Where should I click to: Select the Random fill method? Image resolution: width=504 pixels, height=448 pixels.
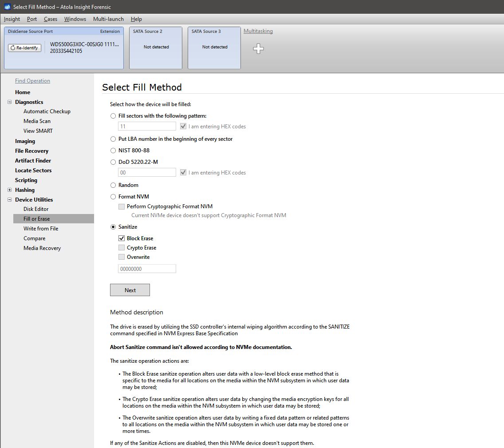(113, 185)
